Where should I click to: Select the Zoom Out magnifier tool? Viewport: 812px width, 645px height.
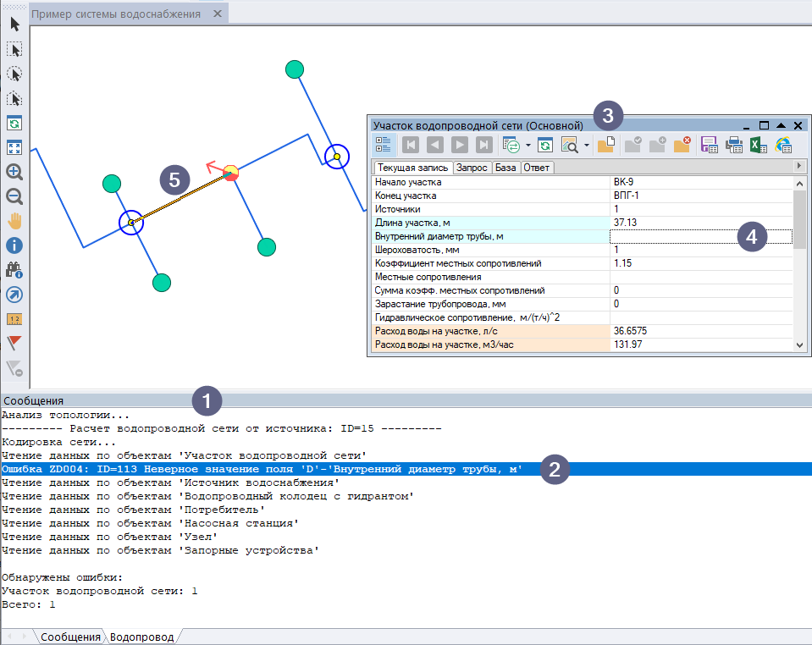(x=14, y=196)
